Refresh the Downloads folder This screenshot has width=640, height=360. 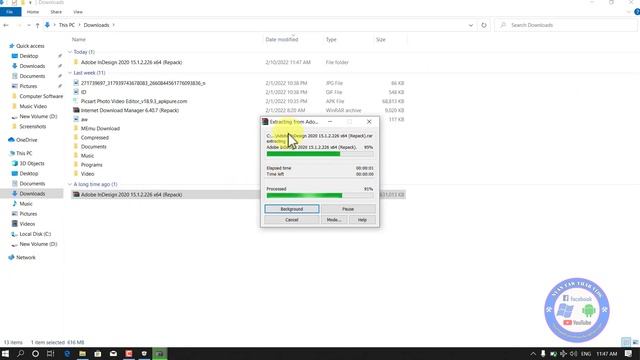coord(484,25)
